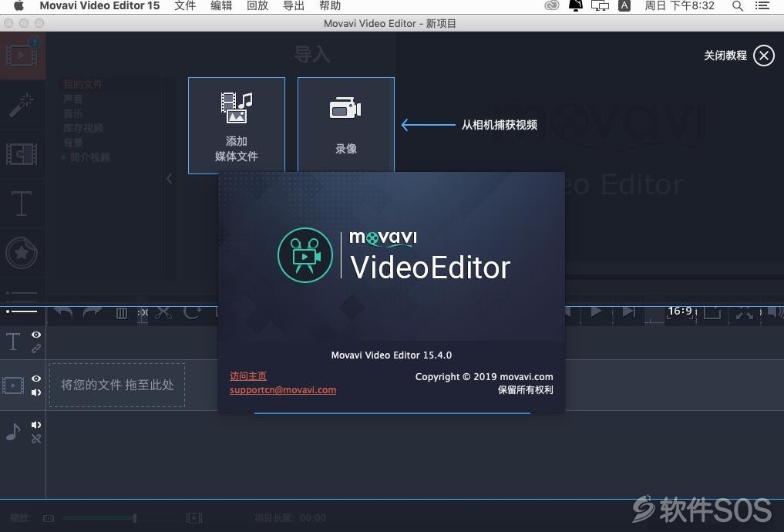
Task: Open the Stickers star tab
Action: coord(22,253)
